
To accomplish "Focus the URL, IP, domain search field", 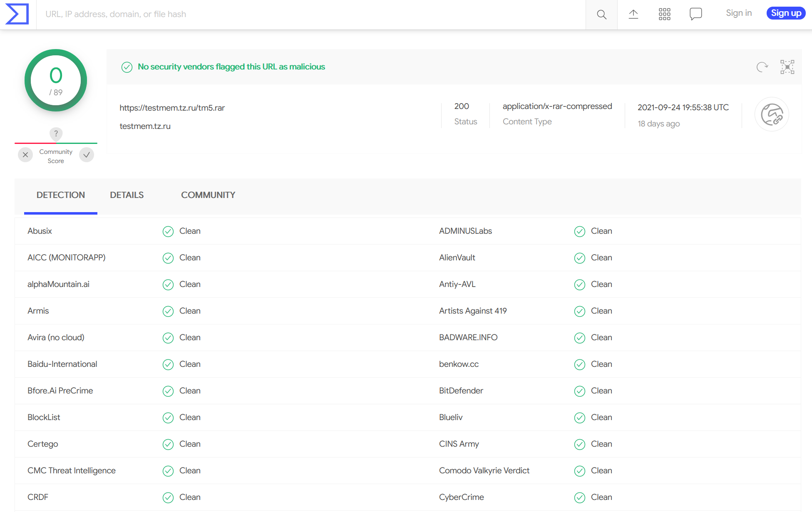I will tap(311, 15).
